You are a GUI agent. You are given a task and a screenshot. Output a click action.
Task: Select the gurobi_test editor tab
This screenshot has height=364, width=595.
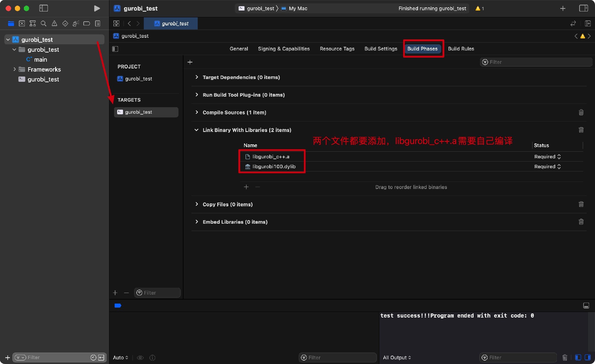pyautogui.click(x=171, y=24)
